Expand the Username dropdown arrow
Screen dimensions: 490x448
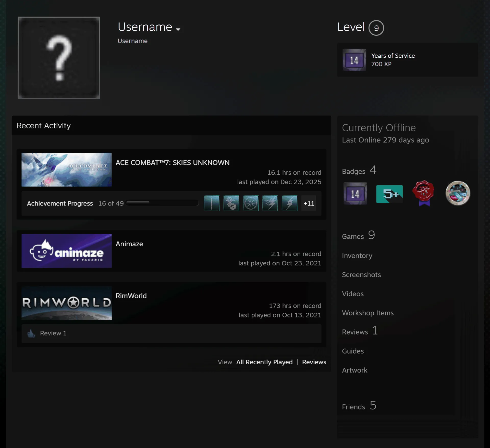click(178, 29)
